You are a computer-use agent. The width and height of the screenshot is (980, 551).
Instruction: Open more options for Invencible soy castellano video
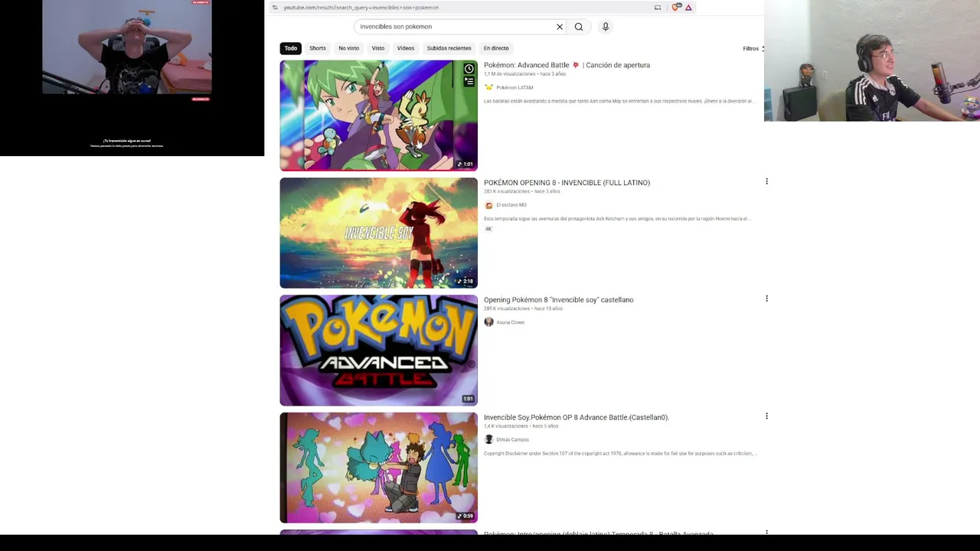point(766,298)
